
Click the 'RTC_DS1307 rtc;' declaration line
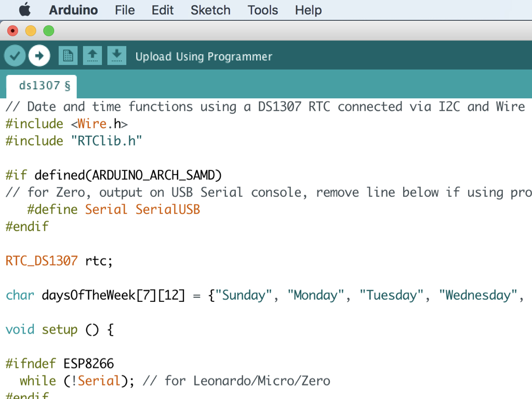pos(59,261)
